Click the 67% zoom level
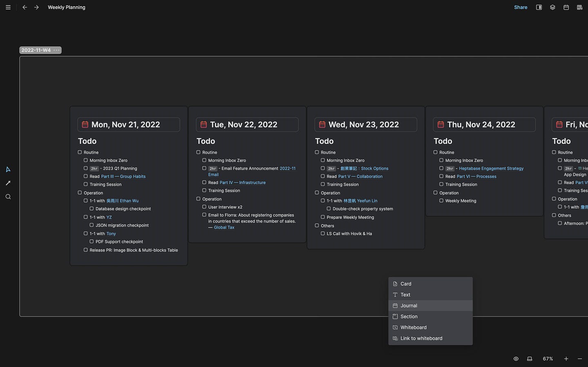Screen dimensions: 588x367 [548, 359]
